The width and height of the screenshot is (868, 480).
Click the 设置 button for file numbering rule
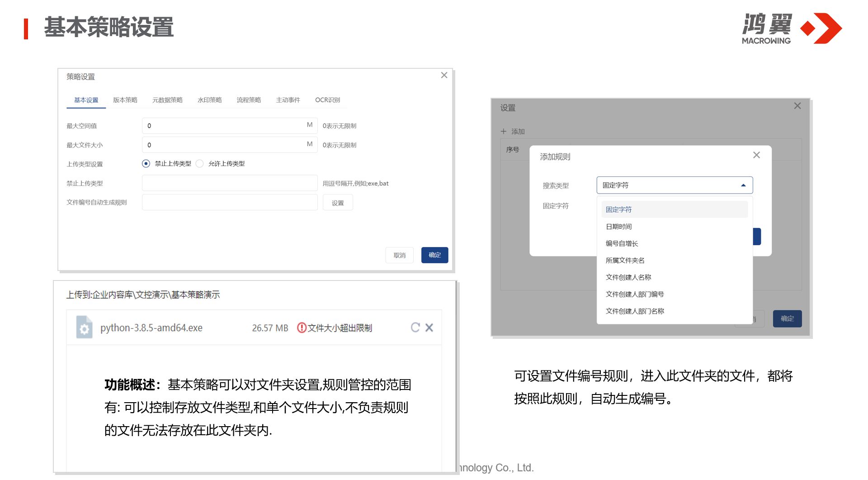pyautogui.click(x=338, y=203)
